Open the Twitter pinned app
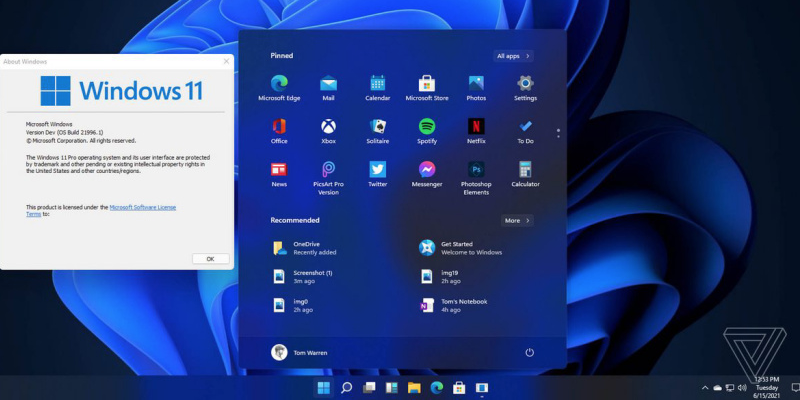Screen dimensions: 800x400 (x=378, y=170)
